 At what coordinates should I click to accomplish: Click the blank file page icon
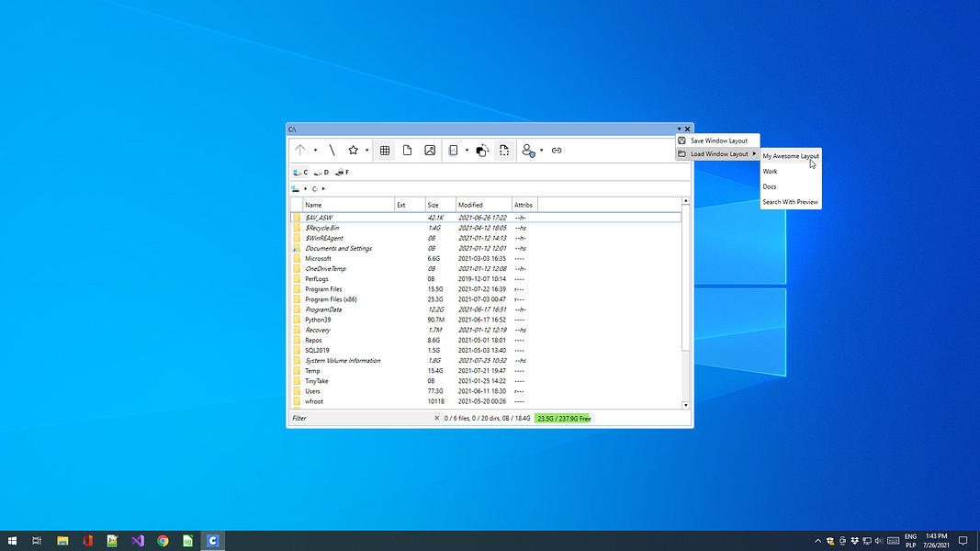pos(407,151)
